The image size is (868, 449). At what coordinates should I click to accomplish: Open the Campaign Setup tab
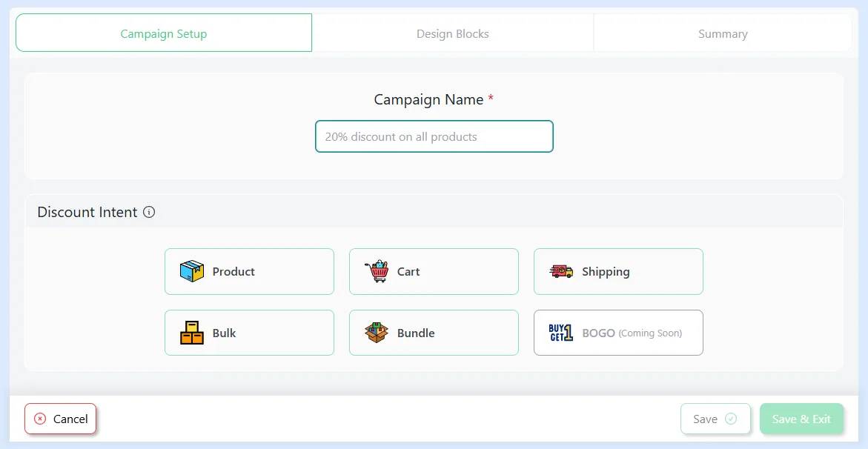(x=164, y=33)
